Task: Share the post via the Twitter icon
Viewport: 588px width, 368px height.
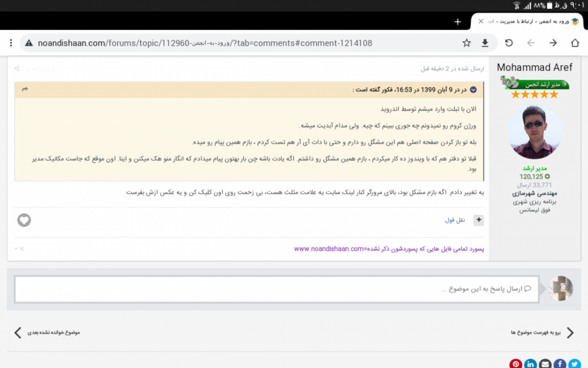Action: tap(574, 363)
